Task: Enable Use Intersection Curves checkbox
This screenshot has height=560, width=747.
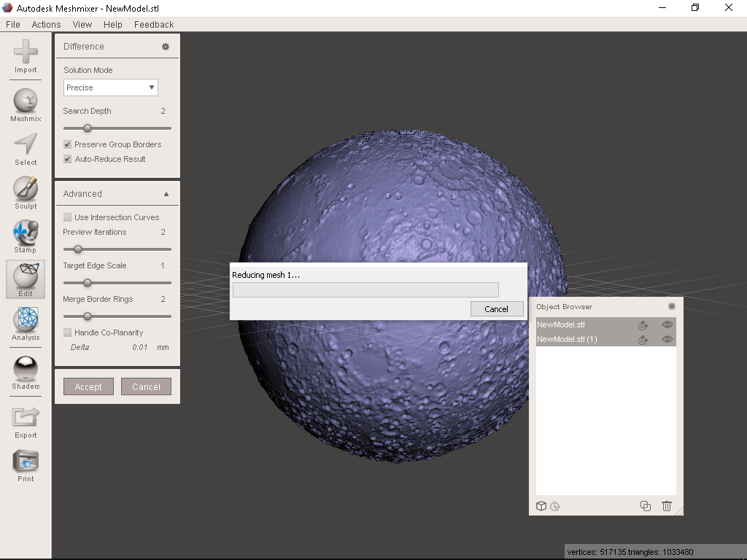Action: [x=68, y=217]
